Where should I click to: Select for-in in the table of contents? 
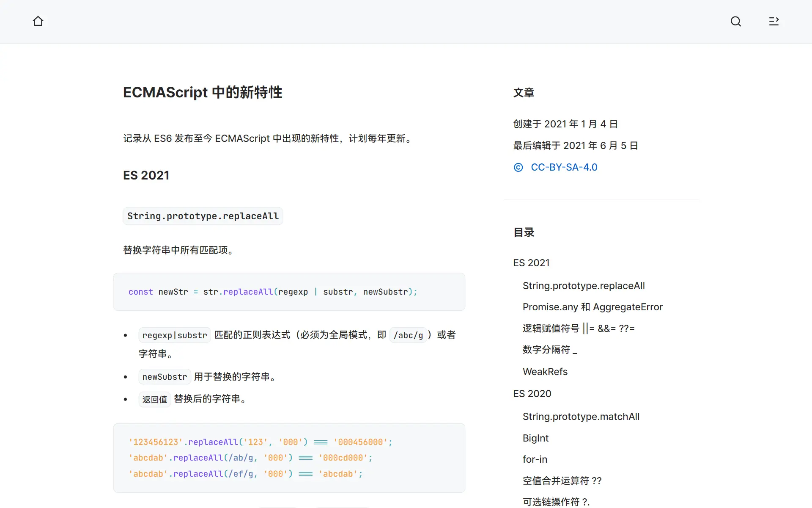(x=535, y=459)
